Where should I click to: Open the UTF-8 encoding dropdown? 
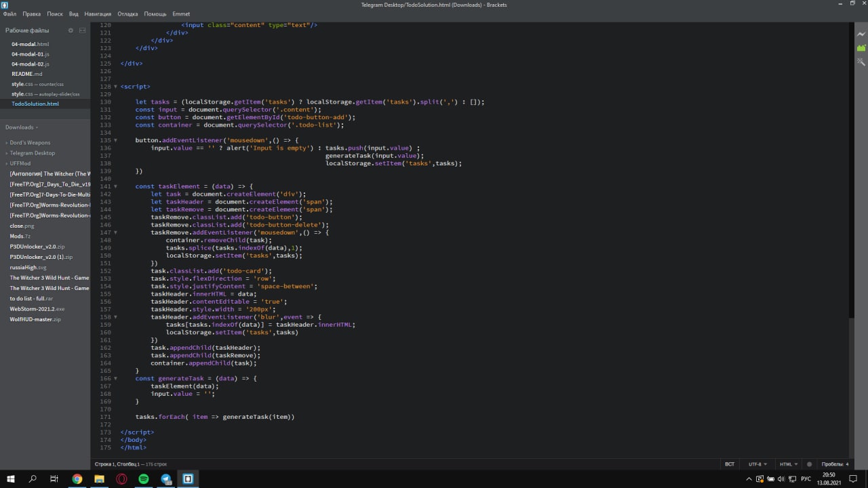click(757, 464)
